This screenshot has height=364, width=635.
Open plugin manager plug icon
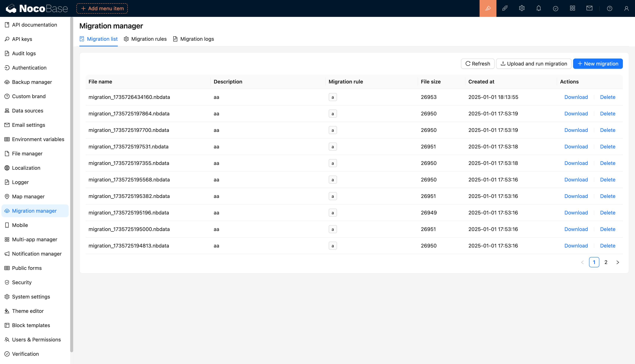(x=505, y=8)
